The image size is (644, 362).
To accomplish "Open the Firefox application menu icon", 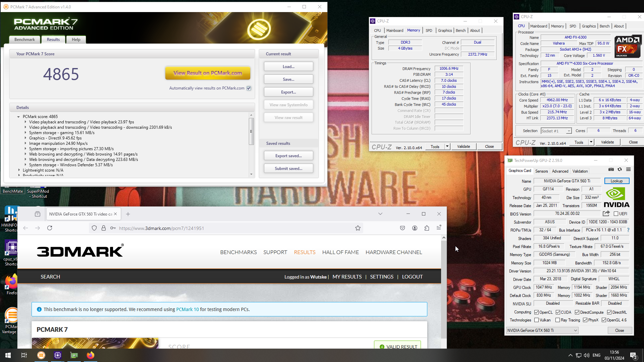I will tap(439, 228).
